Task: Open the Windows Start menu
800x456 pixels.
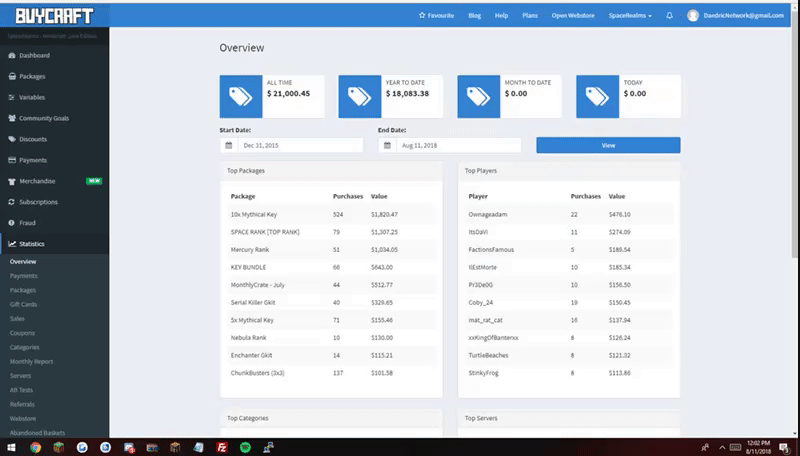Action: pyautogui.click(x=11, y=447)
